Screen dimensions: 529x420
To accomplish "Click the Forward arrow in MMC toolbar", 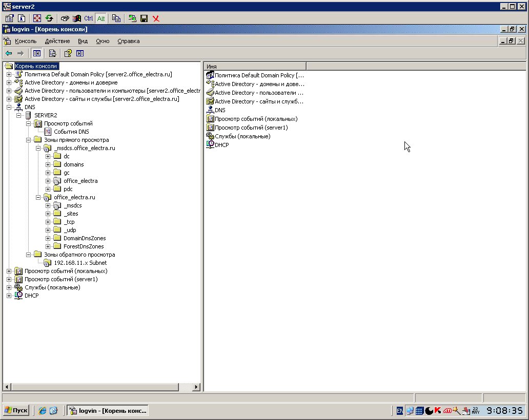I will point(21,53).
